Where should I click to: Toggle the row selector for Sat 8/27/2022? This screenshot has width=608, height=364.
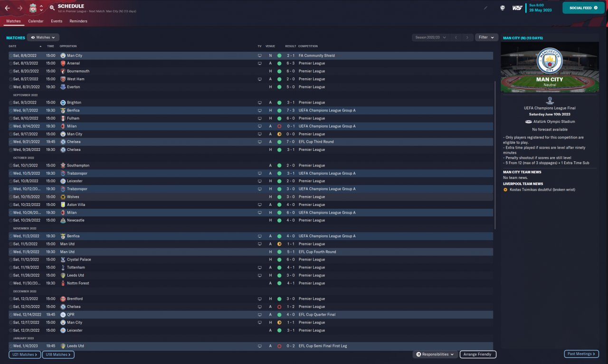click(x=10, y=79)
